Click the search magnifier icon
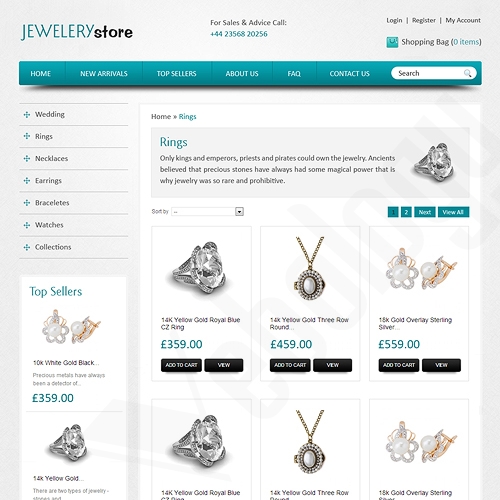 (467, 73)
